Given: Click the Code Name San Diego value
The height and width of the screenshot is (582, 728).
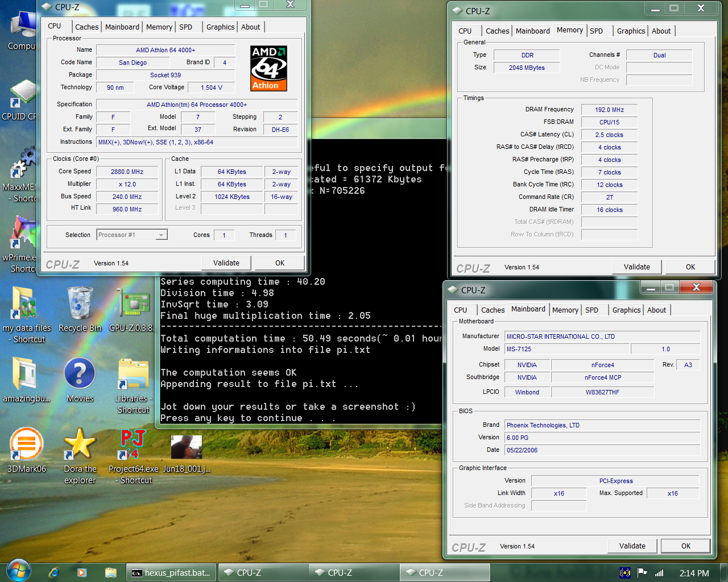Looking at the screenshot, I should click(133, 63).
